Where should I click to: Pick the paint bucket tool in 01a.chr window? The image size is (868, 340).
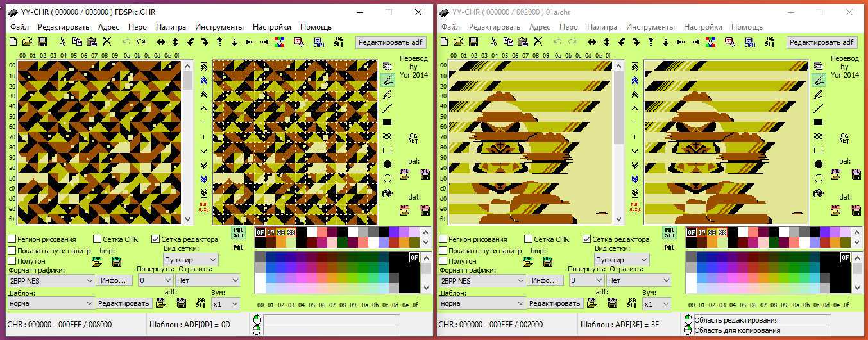pos(819,193)
